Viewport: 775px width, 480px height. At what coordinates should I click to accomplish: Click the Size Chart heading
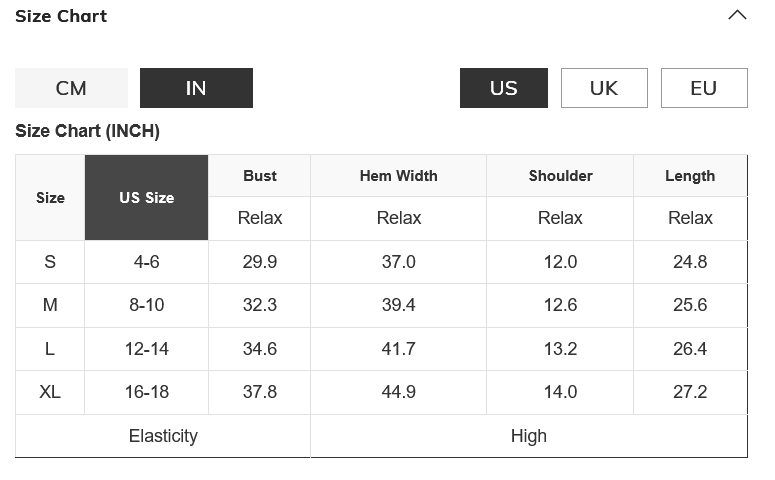[61, 16]
